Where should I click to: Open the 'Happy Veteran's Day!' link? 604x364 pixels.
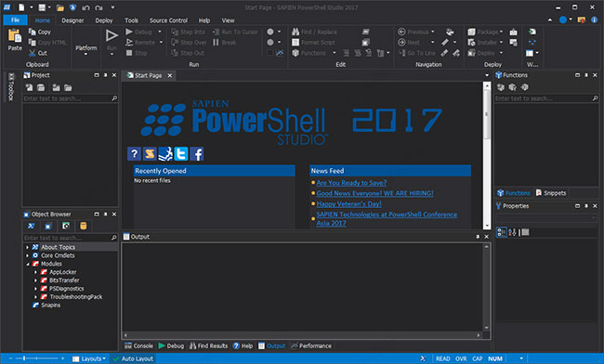coord(349,204)
